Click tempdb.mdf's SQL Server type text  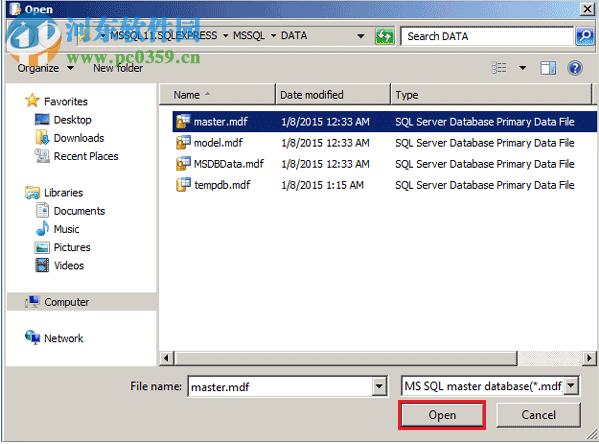[485, 185]
